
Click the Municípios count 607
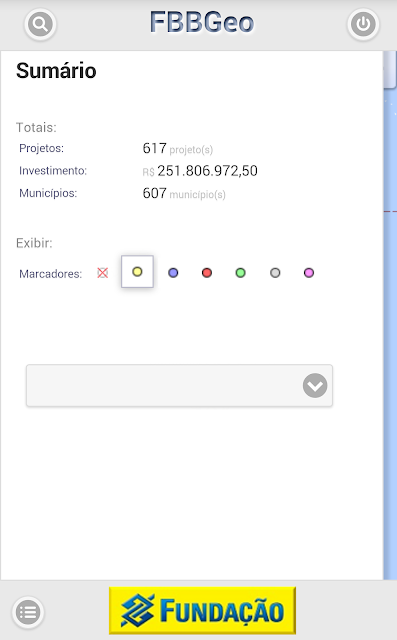(x=154, y=193)
